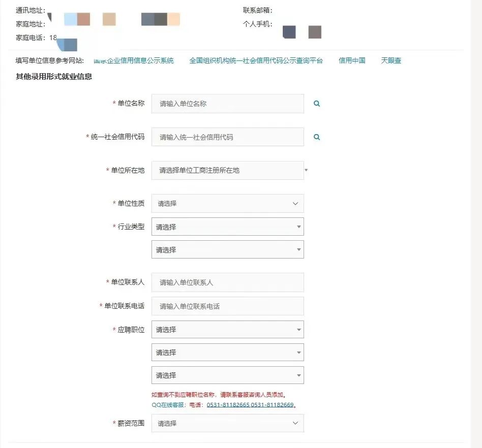Screen dimensions: 482x448
Task: Open the 单位性质 dropdown
Action: coord(227,203)
